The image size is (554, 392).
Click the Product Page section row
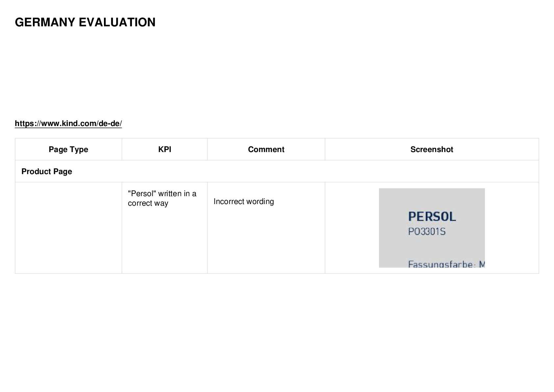[x=277, y=171]
